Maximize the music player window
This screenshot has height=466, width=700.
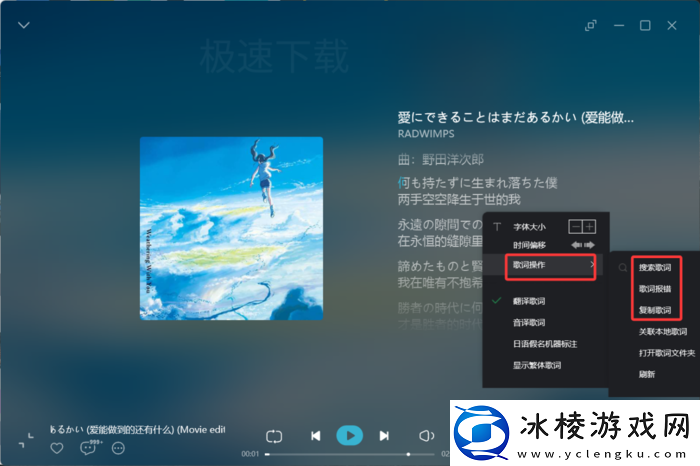[645, 25]
